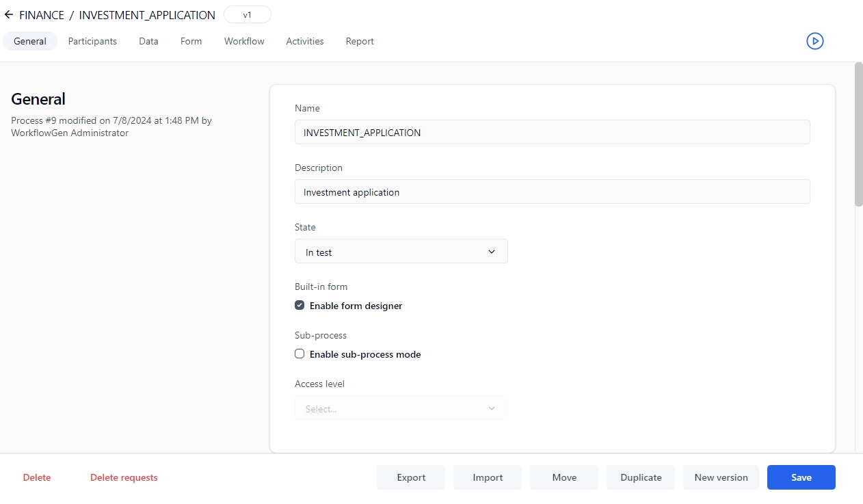
Task: Open the Activities tab
Action: 304,41
